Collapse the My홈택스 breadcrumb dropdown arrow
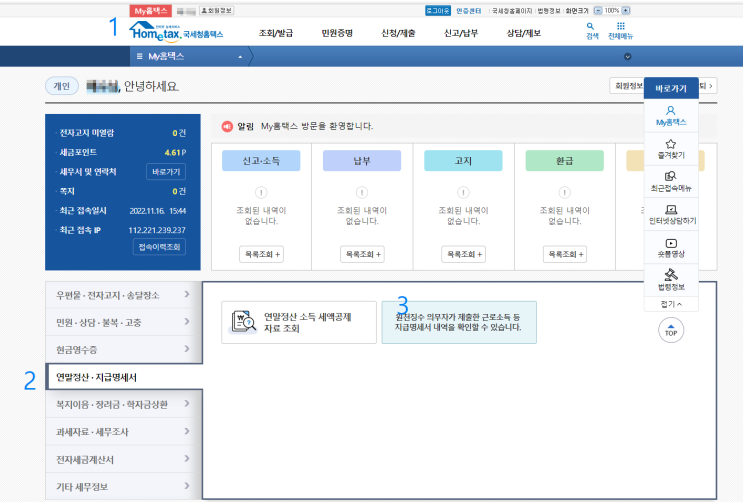Viewport: 743px width, 502px height. click(x=240, y=57)
